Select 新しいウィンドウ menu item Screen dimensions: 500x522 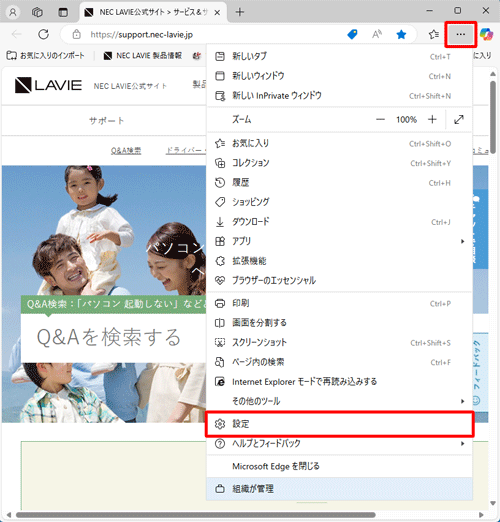tap(339, 76)
